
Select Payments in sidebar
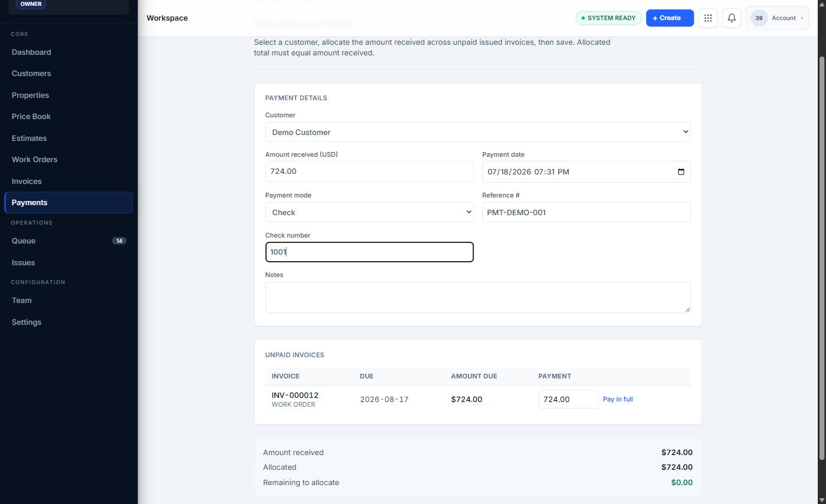point(68,203)
